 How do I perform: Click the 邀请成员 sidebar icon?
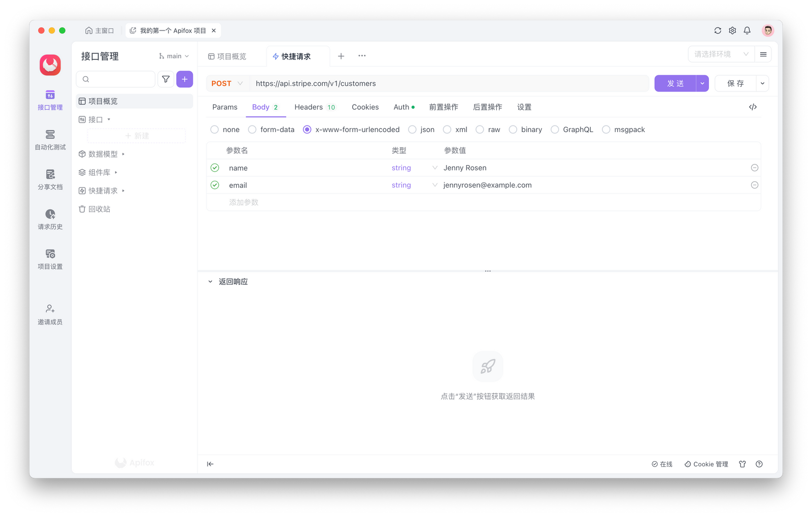click(x=49, y=314)
